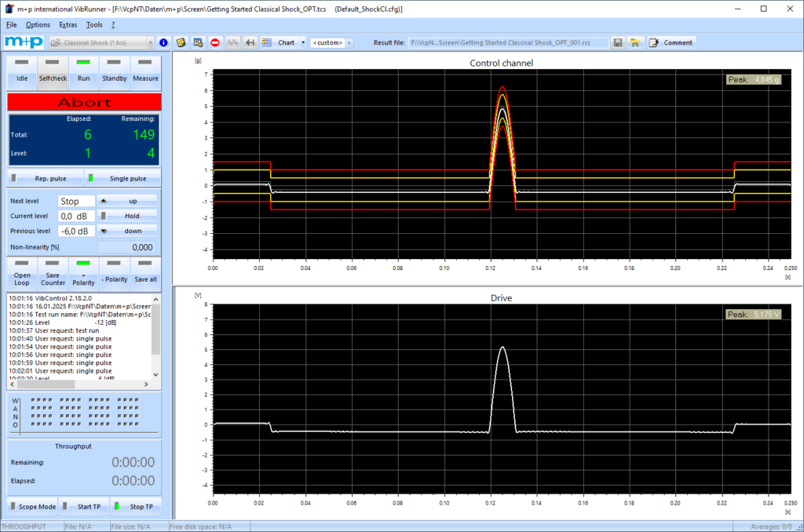Open the Comment editor from toolbar

pyautogui.click(x=671, y=42)
